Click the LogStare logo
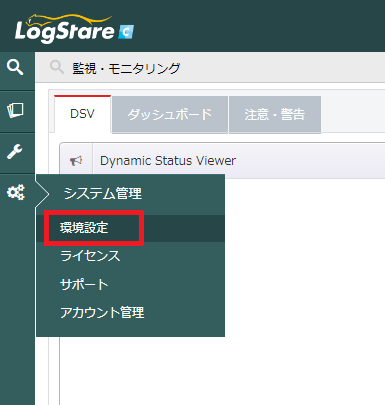The width and height of the screenshot is (385, 405). pyautogui.click(x=74, y=28)
